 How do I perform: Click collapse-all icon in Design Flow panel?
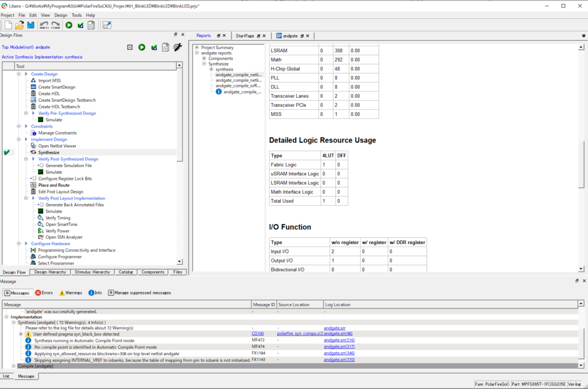tap(130, 47)
